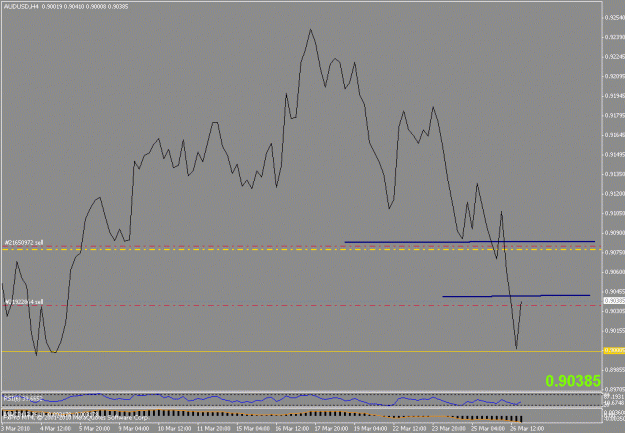The width and height of the screenshot is (625, 433).
Task: Click the '15 Mar 04:00' time label
Action: [x=253, y=429]
